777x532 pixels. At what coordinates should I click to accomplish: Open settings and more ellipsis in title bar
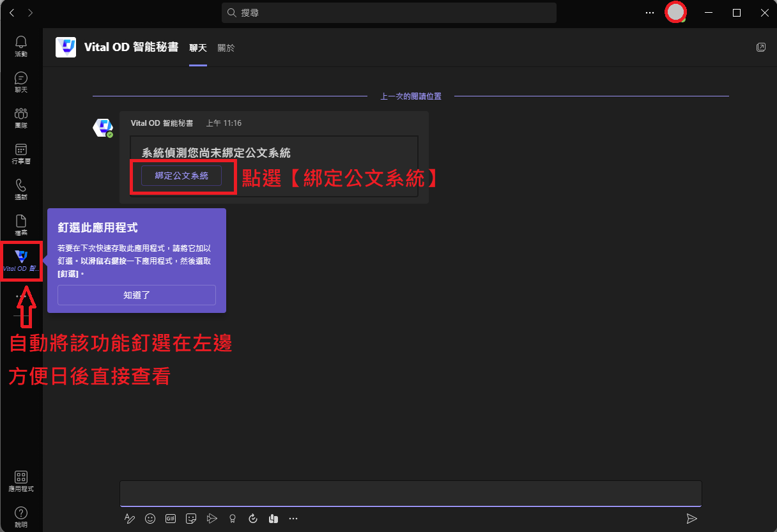[x=650, y=13]
